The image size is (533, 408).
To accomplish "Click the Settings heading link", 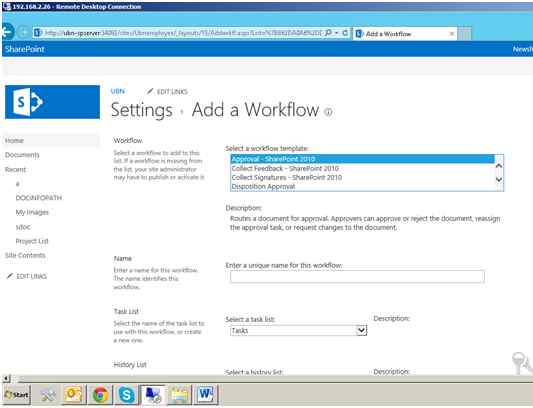I will click(x=142, y=110).
